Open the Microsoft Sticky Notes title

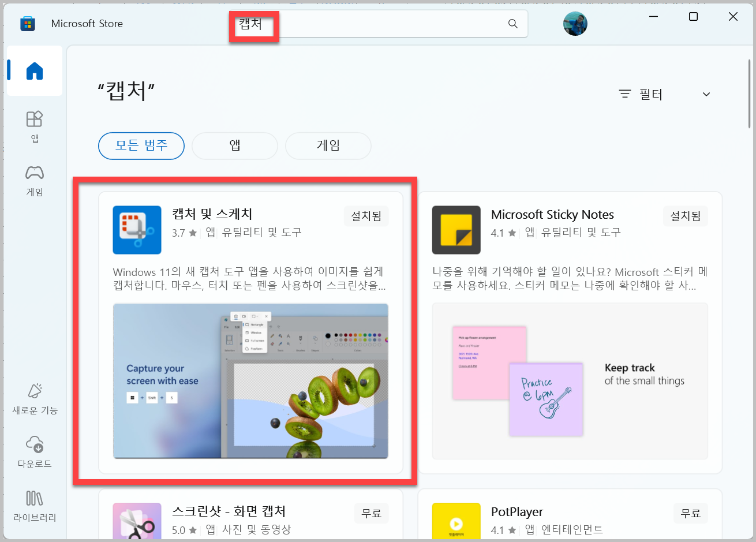pyautogui.click(x=552, y=215)
